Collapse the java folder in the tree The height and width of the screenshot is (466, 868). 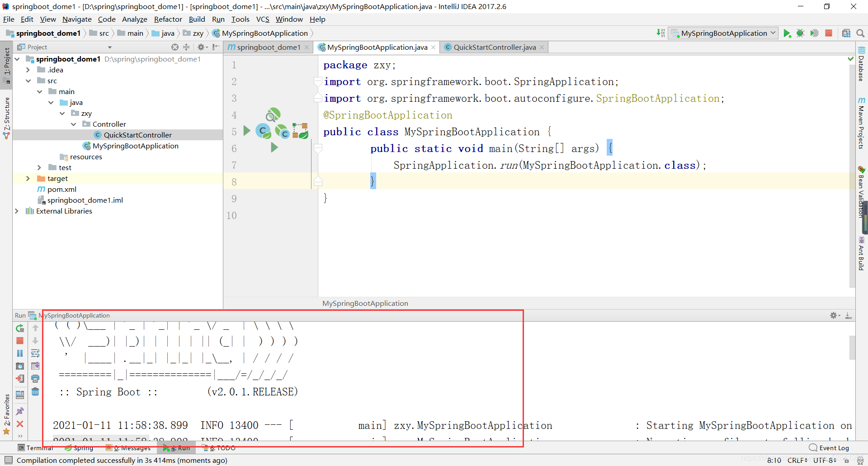click(51, 102)
